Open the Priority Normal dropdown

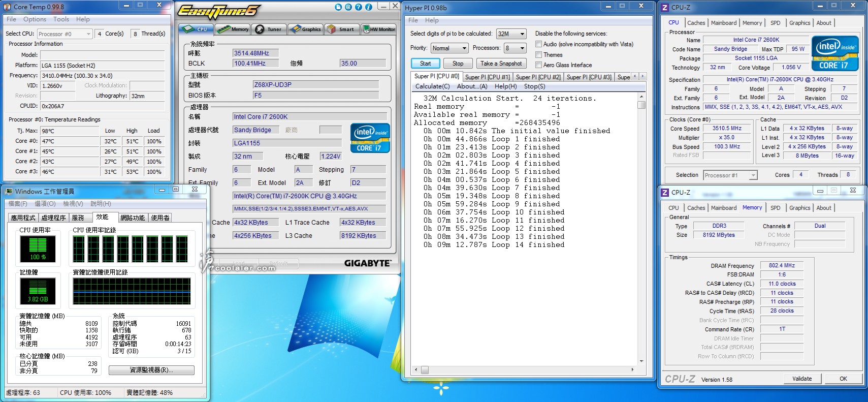pyautogui.click(x=449, y=48)
